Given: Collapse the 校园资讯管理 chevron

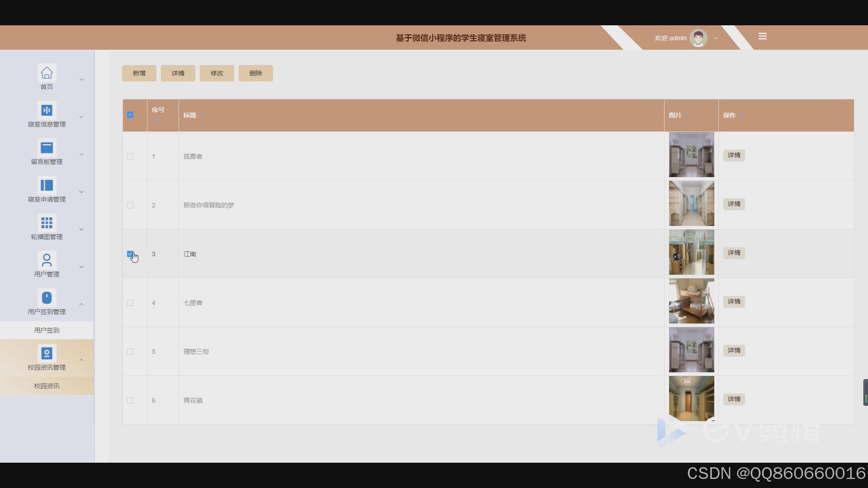Looking at the screenshot, I should (x=81, y=360).
